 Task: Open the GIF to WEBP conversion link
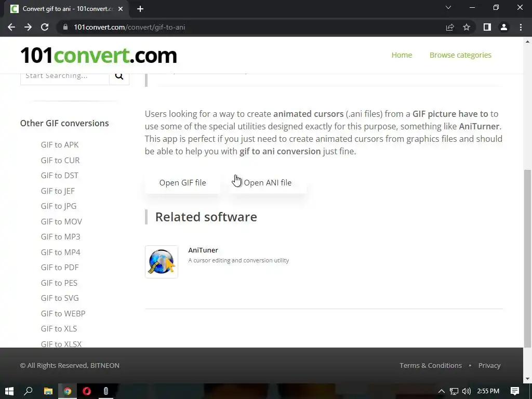click(63, 313)
